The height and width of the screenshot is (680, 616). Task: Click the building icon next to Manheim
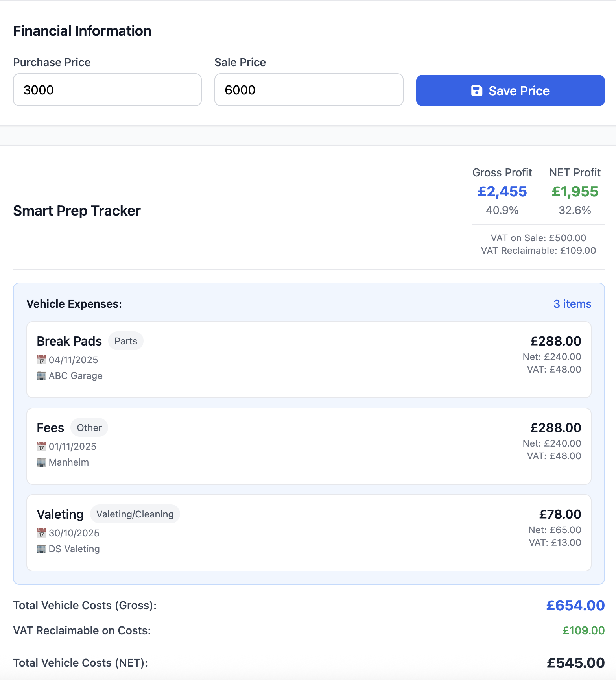[x=41, y=462]
